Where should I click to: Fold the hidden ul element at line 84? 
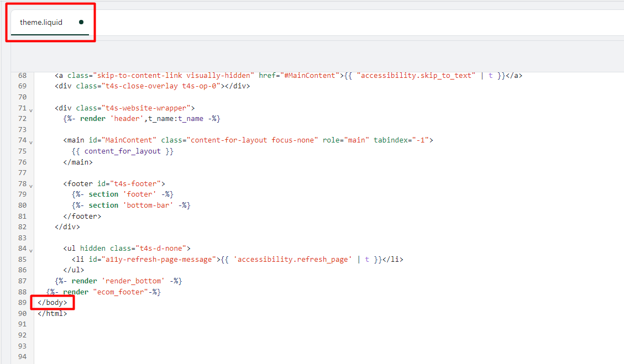pos(30,250)
